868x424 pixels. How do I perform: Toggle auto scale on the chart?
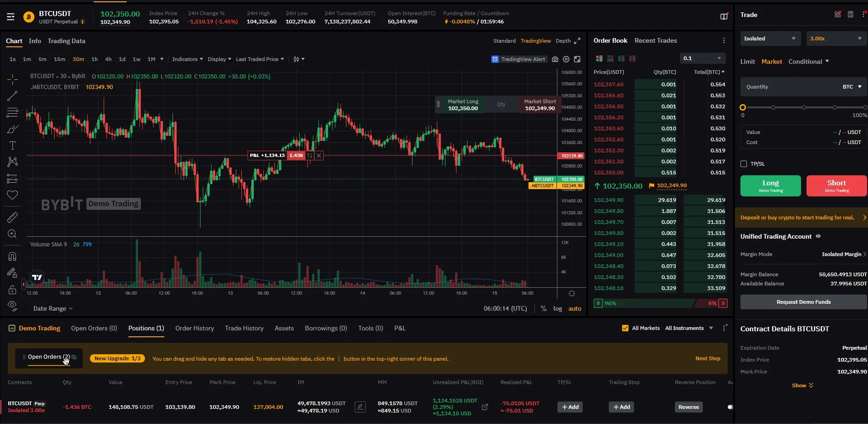[575, 309]
